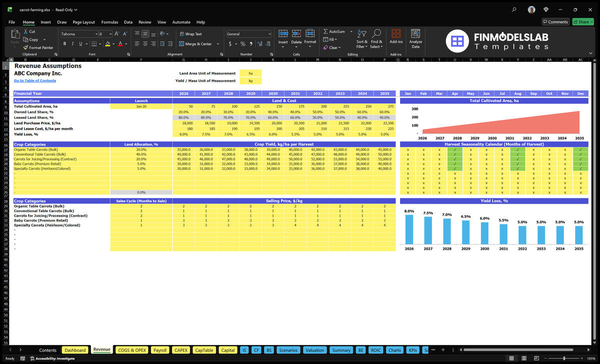
Task: Open the Add-ins icon
Action: (x=396, y=33)
